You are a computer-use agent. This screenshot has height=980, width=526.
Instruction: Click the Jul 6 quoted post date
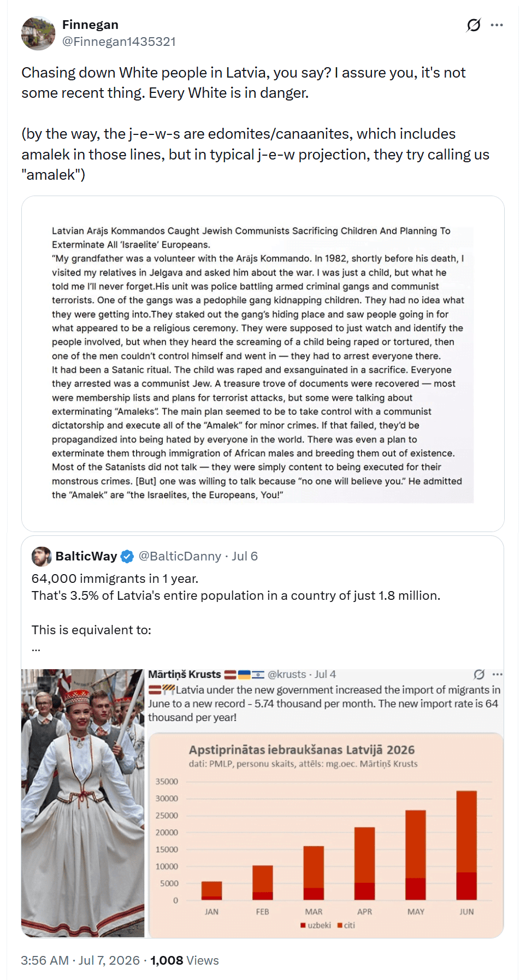[x=245, y=556]
